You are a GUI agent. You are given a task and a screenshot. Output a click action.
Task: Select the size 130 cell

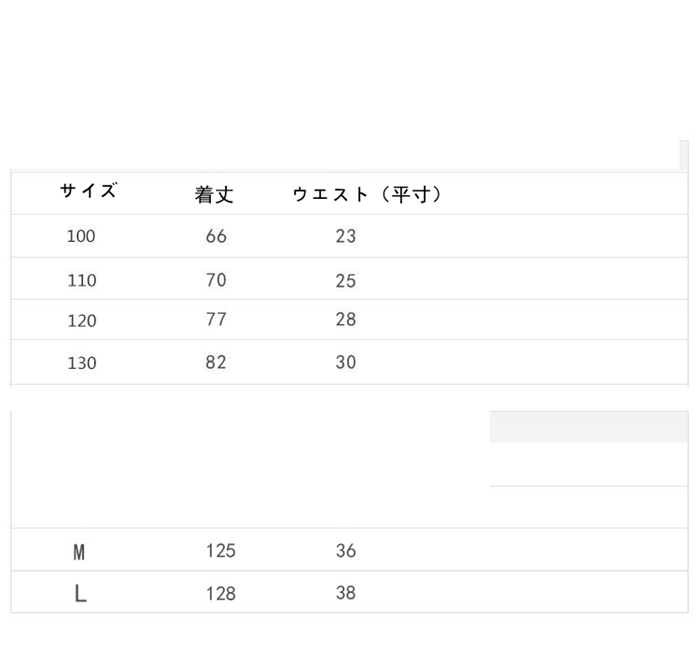[x=82, y=363]
